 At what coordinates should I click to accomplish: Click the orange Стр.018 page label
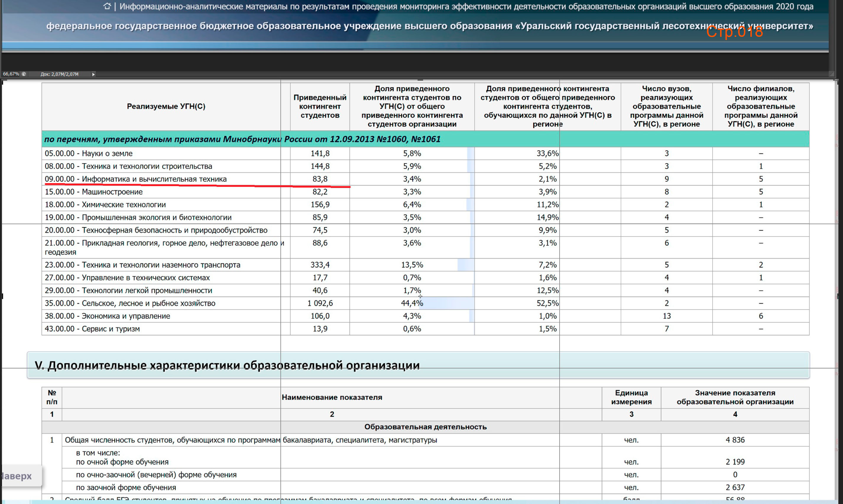click(734, 32)
